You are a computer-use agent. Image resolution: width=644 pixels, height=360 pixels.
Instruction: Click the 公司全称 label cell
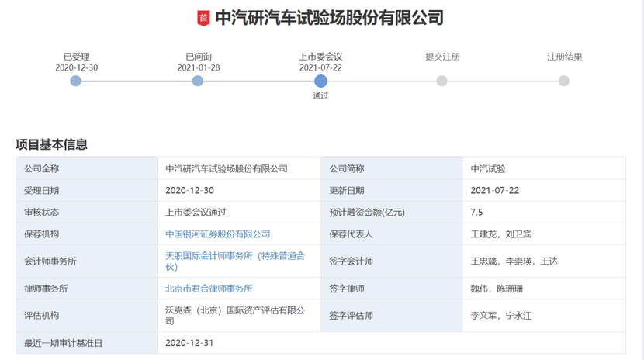point(86,168)
